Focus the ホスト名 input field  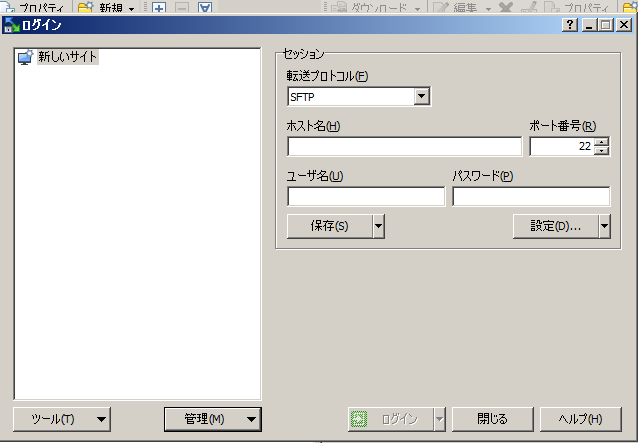404,146
